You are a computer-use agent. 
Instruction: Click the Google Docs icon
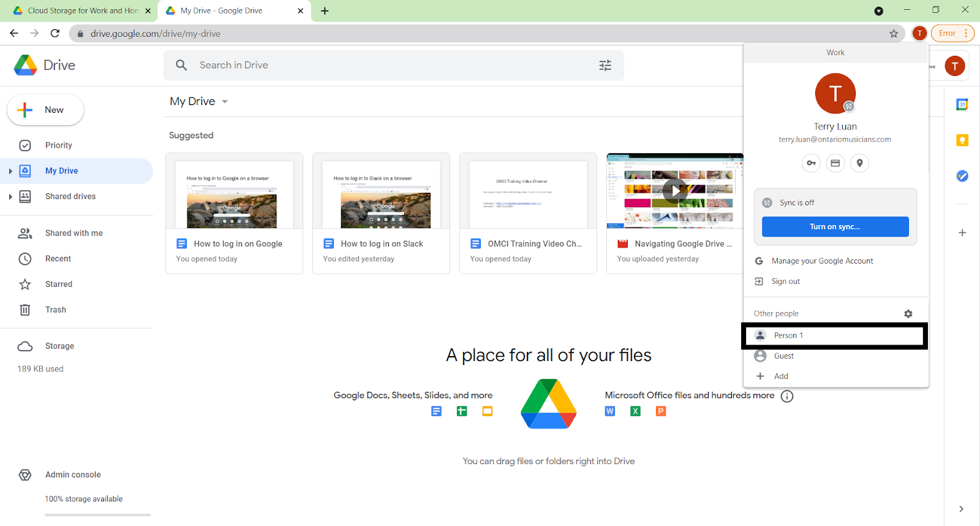point(436,411)
